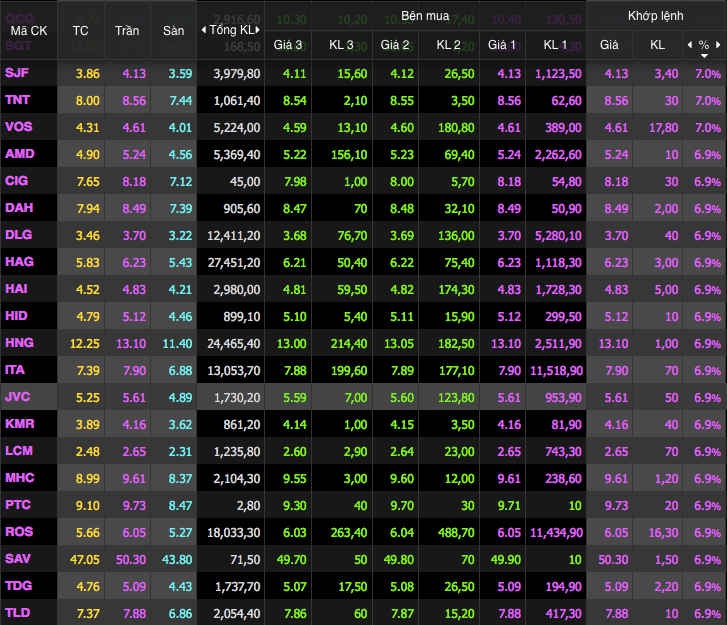
Task: Click right arrow next to % header
Action: click(717, 45)
